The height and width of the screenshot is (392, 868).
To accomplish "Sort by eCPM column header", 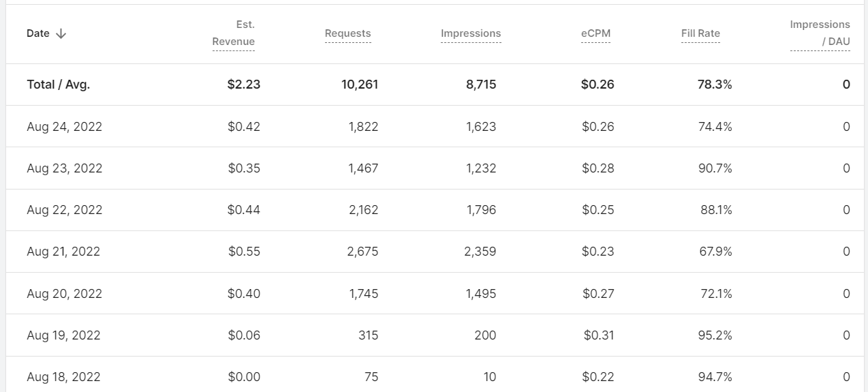I will tap(595, 33).
